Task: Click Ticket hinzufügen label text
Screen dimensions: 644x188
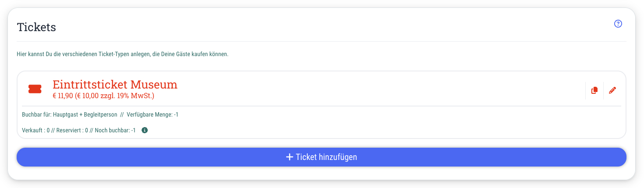Action: [x=327, y=157]
